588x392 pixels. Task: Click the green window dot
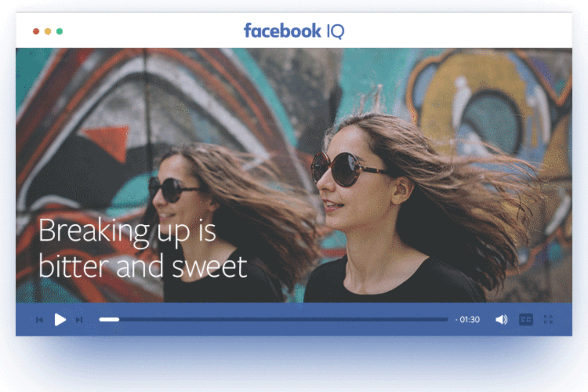tap(59, 31)
